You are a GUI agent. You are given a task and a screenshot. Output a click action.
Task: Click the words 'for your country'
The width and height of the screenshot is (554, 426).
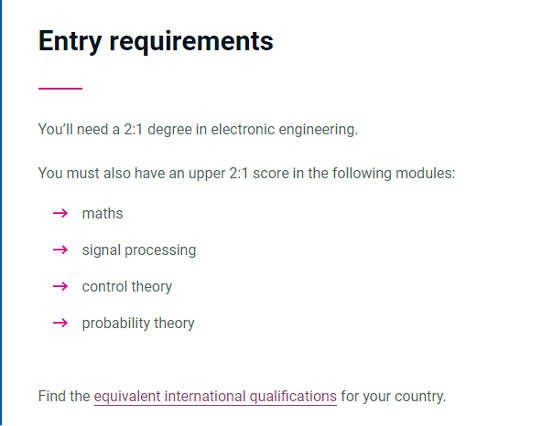point(393,396)
